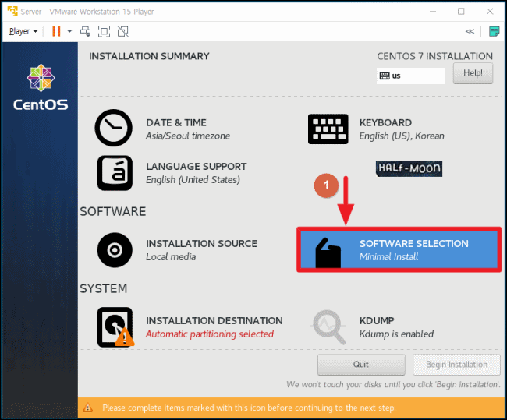Screen dimensions: 507x420
Task: Open Date & Time clock icon
Action: pyautogui.click(x=114, y=128)
